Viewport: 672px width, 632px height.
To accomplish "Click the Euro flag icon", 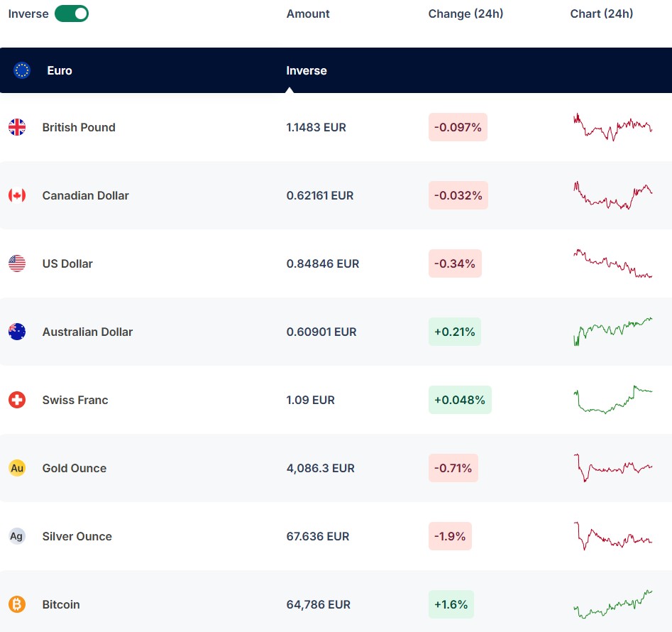I will click(x=22, y=70).
